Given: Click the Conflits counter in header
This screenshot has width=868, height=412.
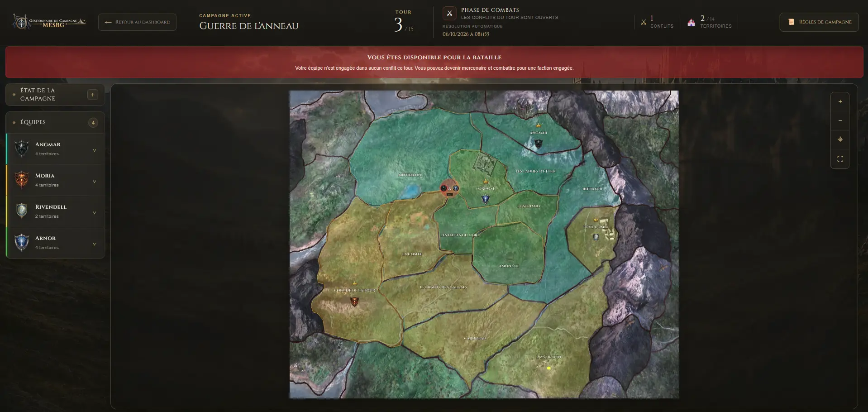Looking at the screenshot, I should tap(657, 22).
